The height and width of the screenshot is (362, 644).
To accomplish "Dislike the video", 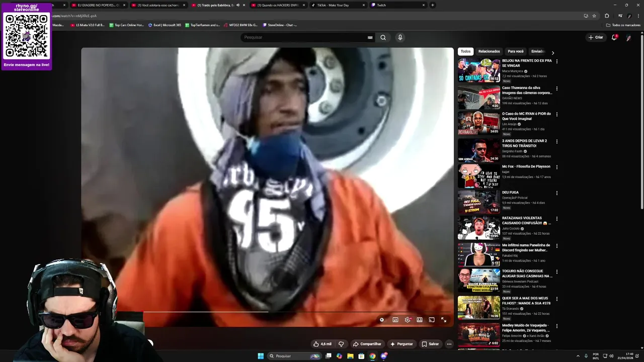I will coord(341,344).
